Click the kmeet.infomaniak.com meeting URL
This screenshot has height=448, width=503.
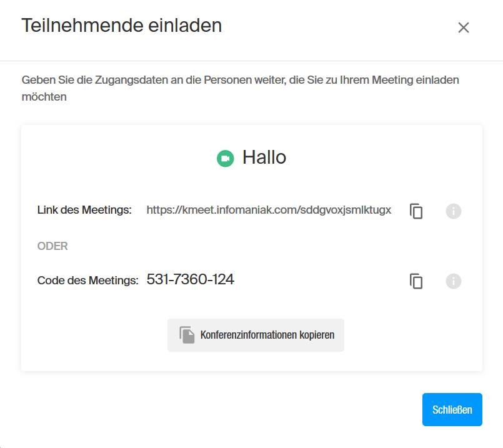[269, 210]
